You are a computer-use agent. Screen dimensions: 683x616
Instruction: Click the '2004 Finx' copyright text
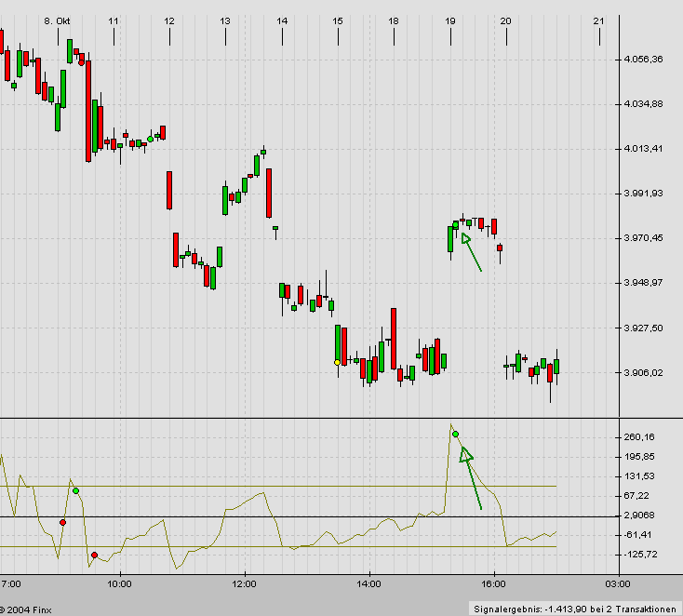pyautogui.click(x=29, y=610)
